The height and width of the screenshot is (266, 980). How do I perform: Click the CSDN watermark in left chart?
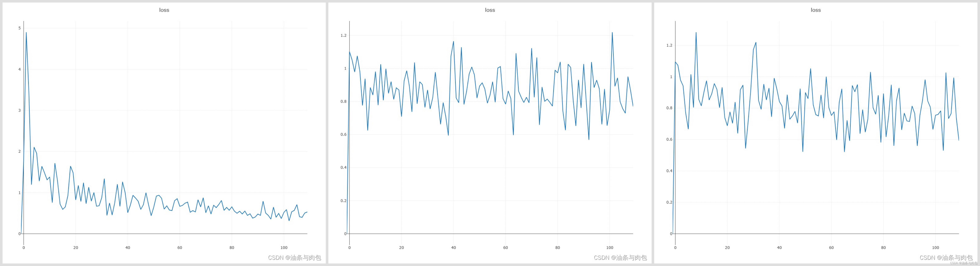[x=294, y=258]
